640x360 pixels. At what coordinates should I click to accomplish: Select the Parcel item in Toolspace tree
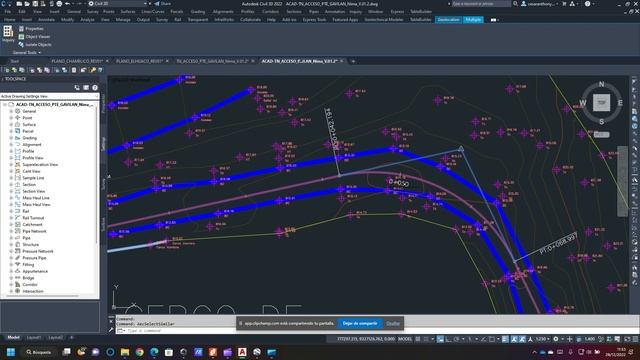click(x=28, y=131)
